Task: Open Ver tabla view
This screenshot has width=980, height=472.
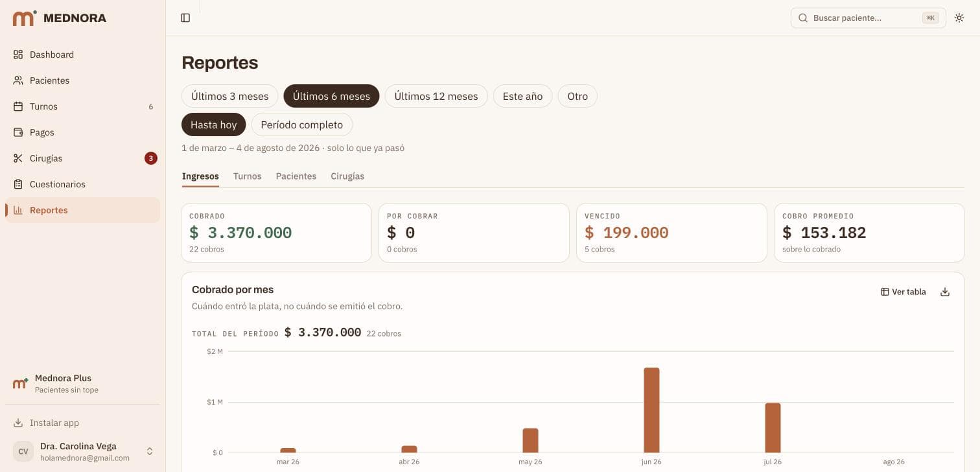Action: [904, 292]
